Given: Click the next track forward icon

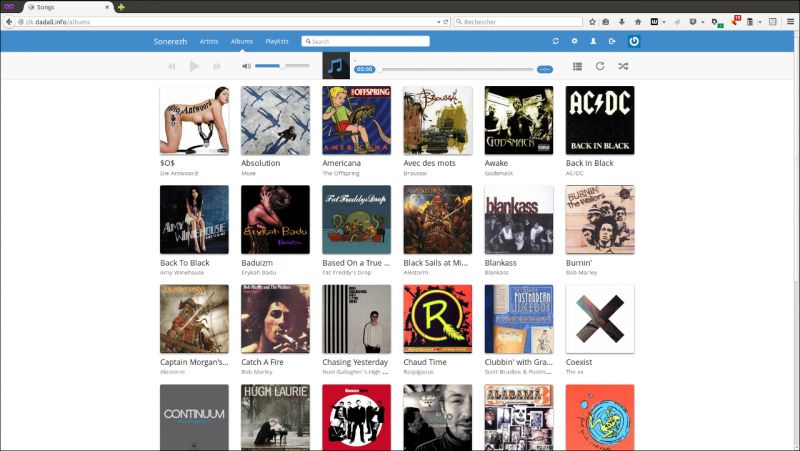Looking at the screenshot, I should click(217, 67).
